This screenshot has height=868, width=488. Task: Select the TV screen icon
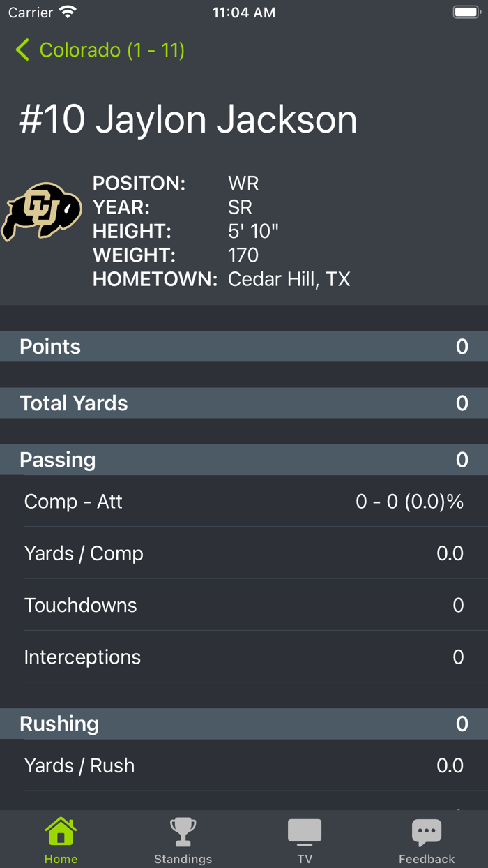tap(305, 830)
